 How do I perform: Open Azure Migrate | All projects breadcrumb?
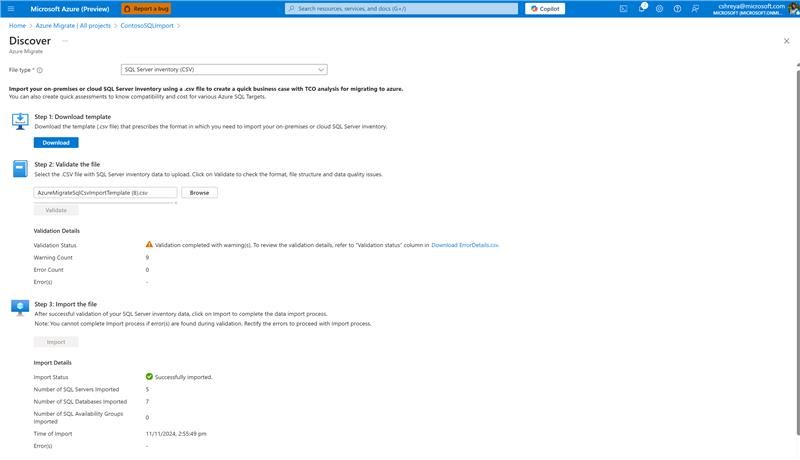pos(73,25)
